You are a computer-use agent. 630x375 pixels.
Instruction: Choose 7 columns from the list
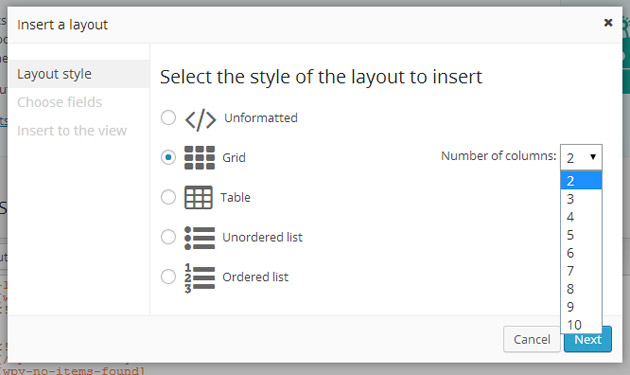coord(581,271)
